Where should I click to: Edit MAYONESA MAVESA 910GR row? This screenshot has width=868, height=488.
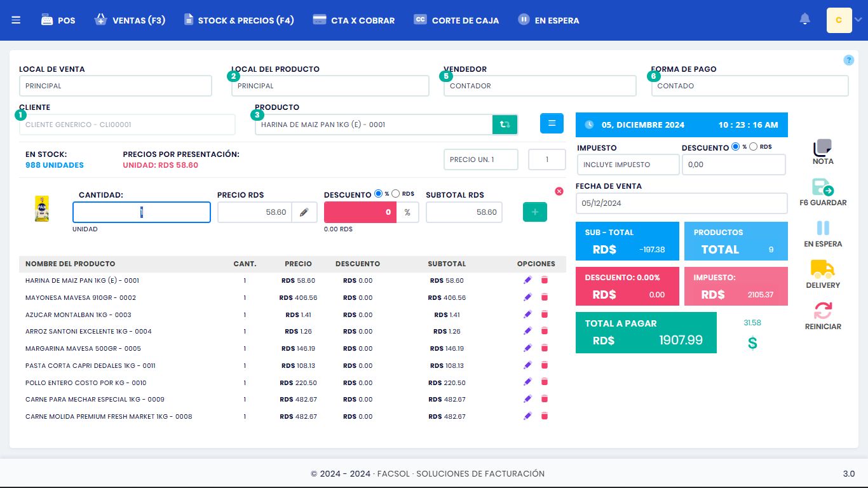(x=527, y=297)
